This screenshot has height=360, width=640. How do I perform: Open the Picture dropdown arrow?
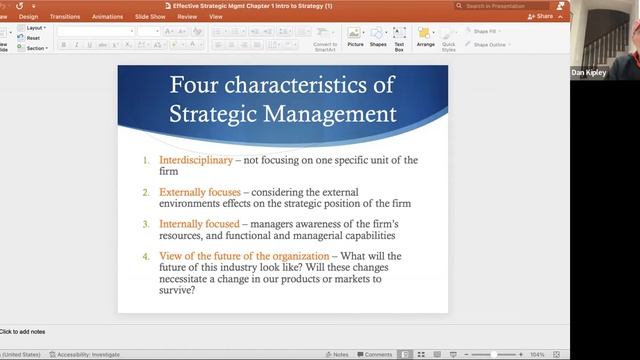click(364, 32)
